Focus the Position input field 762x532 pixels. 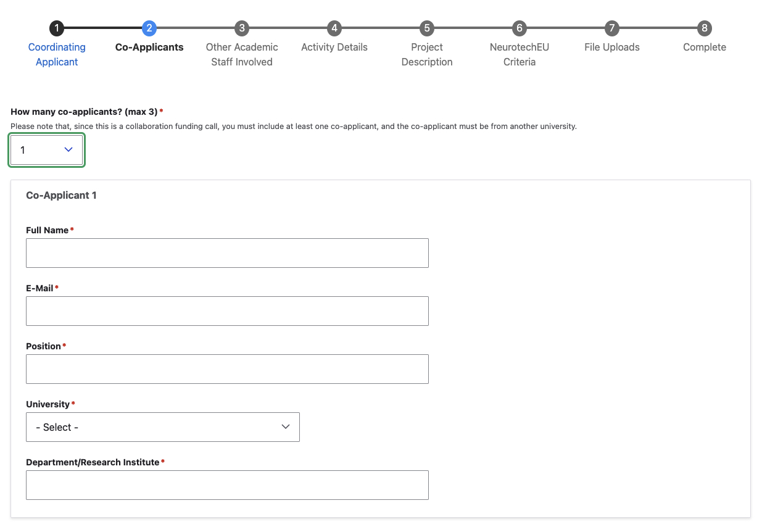227,369
